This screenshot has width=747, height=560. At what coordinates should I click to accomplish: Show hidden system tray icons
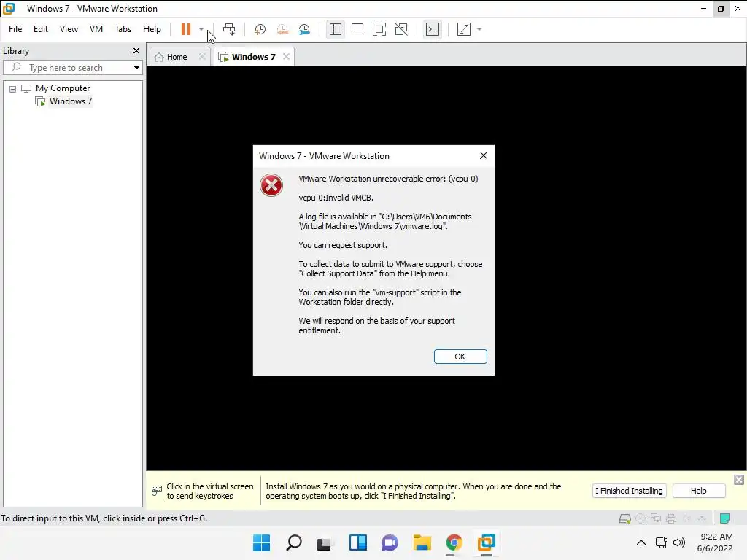click(641, 542)
